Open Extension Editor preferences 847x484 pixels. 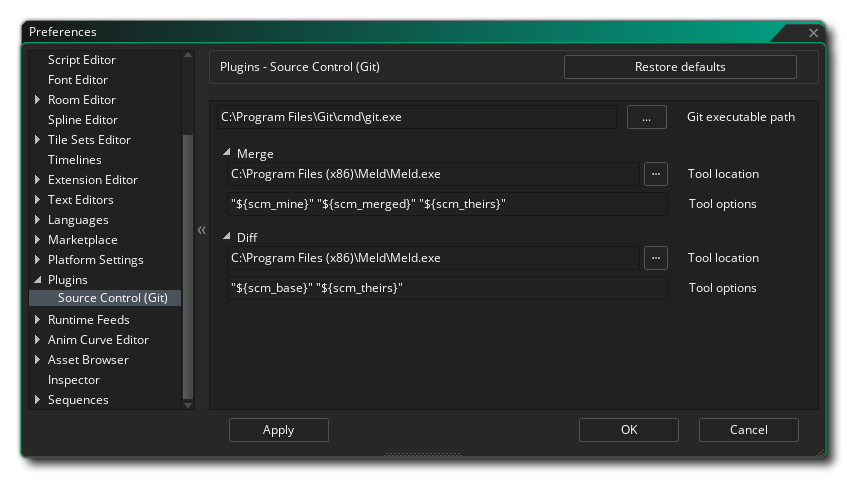[x=93, y=180]
